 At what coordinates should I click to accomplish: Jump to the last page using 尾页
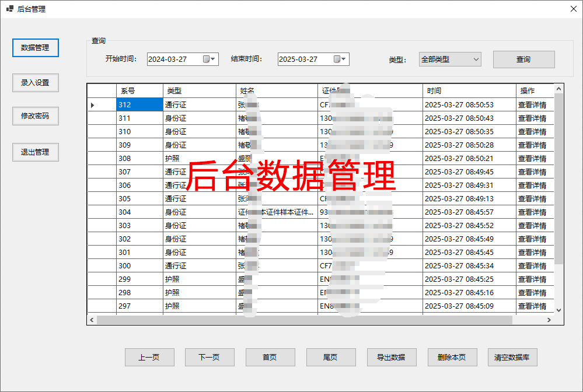click(x=331, y=357)
